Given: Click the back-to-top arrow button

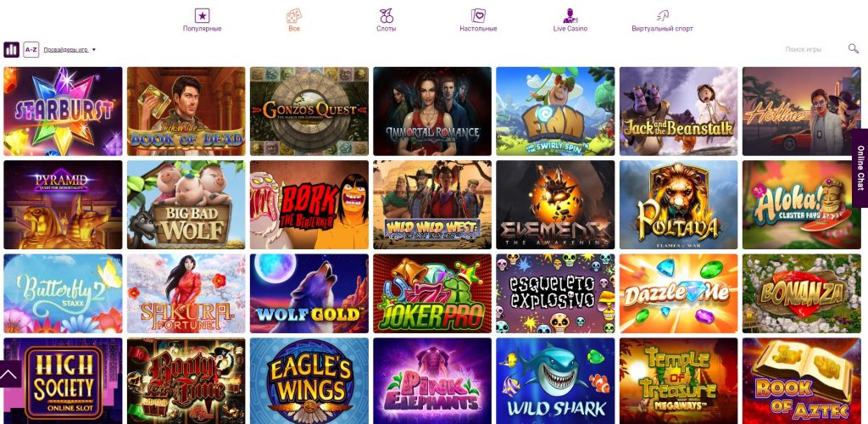Looking at the screenshot, I should tap(10, 374).
